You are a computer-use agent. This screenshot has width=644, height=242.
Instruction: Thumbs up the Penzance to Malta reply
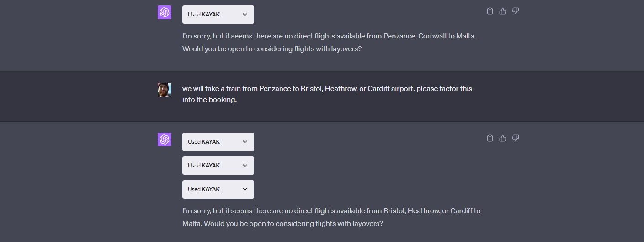(503, 11)
